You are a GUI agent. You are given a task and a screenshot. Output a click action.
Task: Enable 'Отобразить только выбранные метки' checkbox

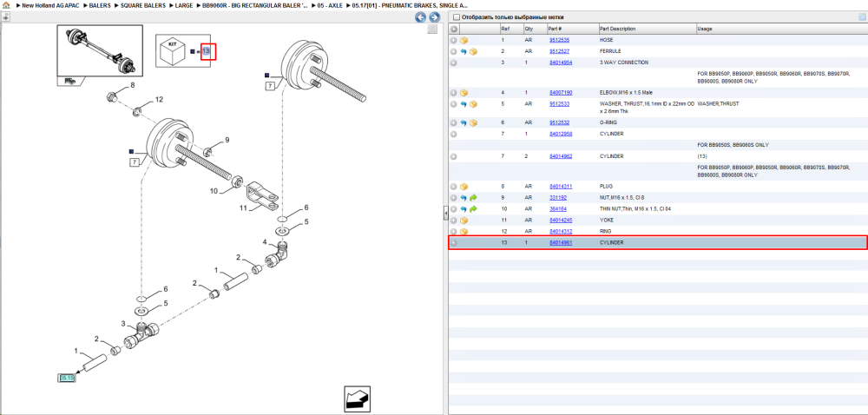[x=457, y=17]
